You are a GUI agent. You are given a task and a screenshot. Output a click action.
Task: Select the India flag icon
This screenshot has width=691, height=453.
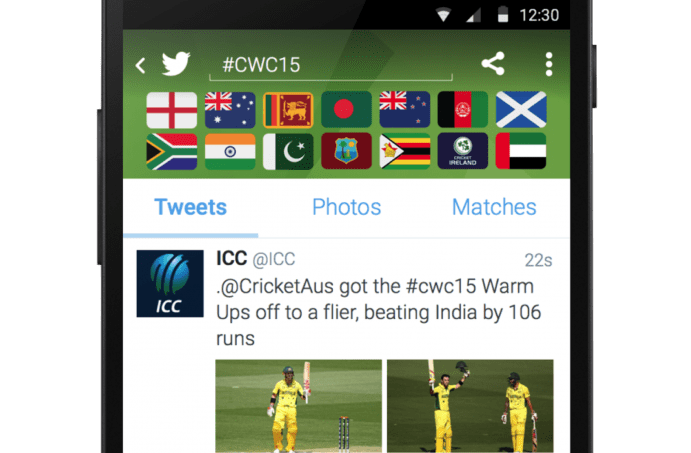click(x=230, y=151)
